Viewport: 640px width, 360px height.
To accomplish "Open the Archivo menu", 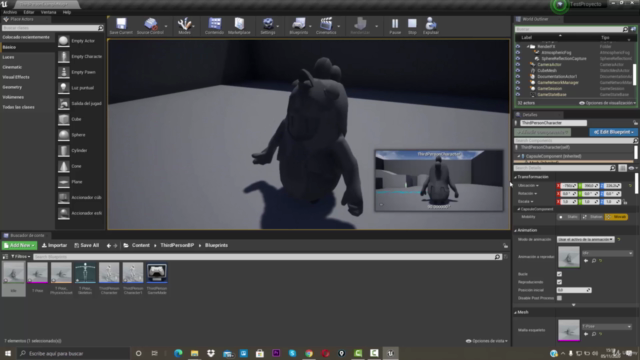I will point(10,12).
